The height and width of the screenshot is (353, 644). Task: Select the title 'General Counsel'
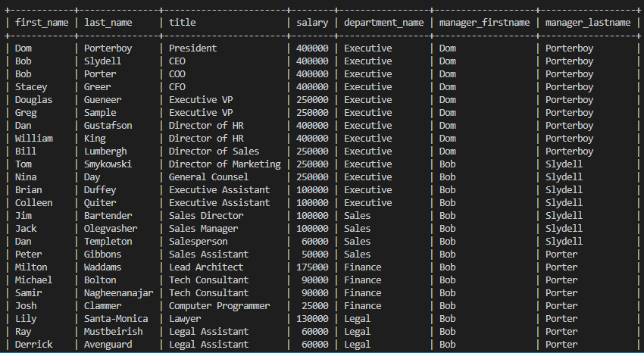208,177
